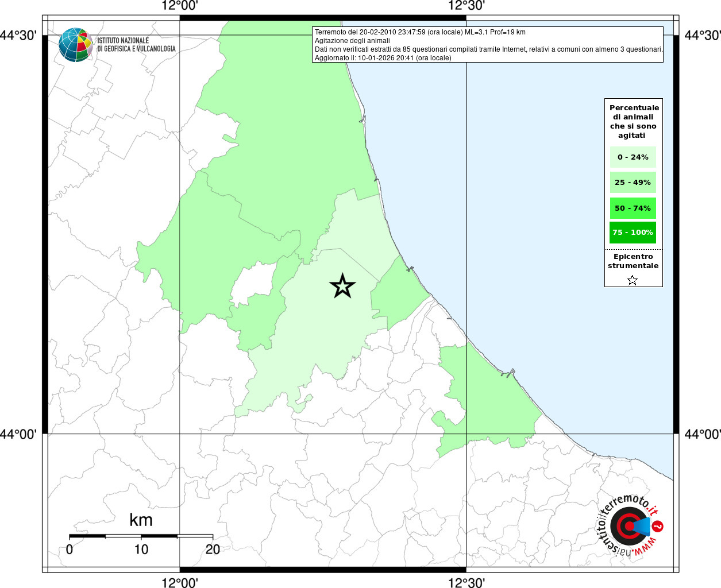Select the 50 - 74% legend swatch
Viewport: 721px width, 588px height.
pos(633,208)
